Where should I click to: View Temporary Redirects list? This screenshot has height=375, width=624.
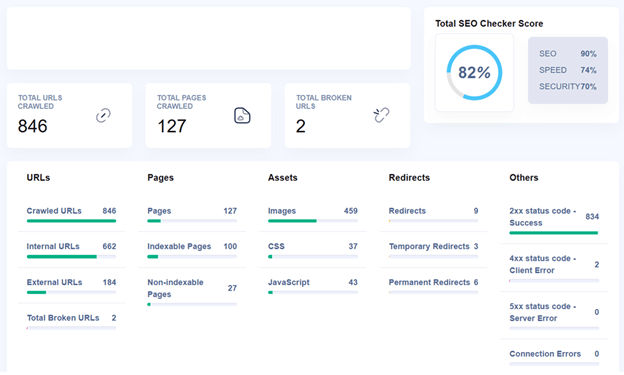pyautogui.click(x=429, y=246)
